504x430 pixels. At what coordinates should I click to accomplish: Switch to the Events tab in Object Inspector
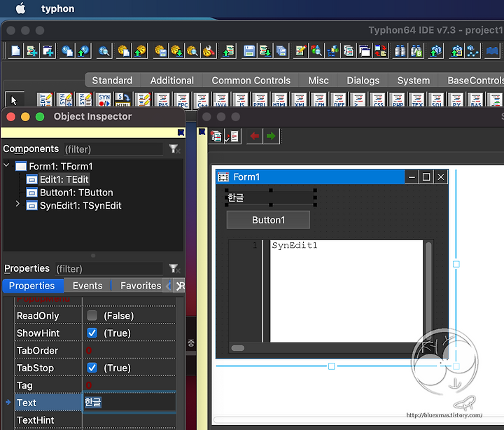coord(87,286)
